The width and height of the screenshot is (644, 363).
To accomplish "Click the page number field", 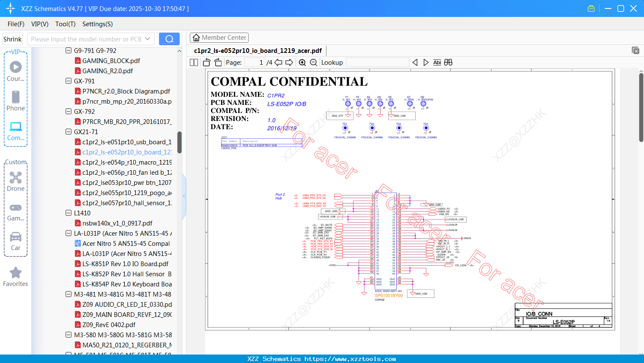I will (255, 62).
